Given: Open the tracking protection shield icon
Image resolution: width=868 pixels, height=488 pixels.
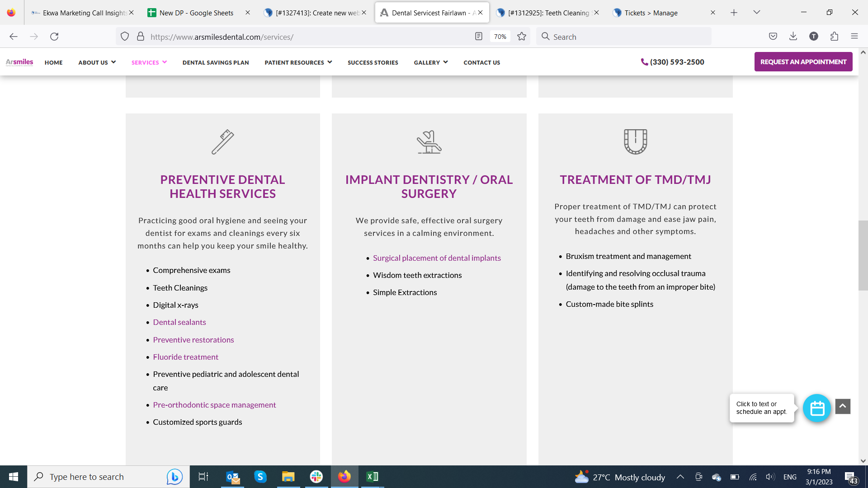Looking at the screenshot, I should click(125, 37).
